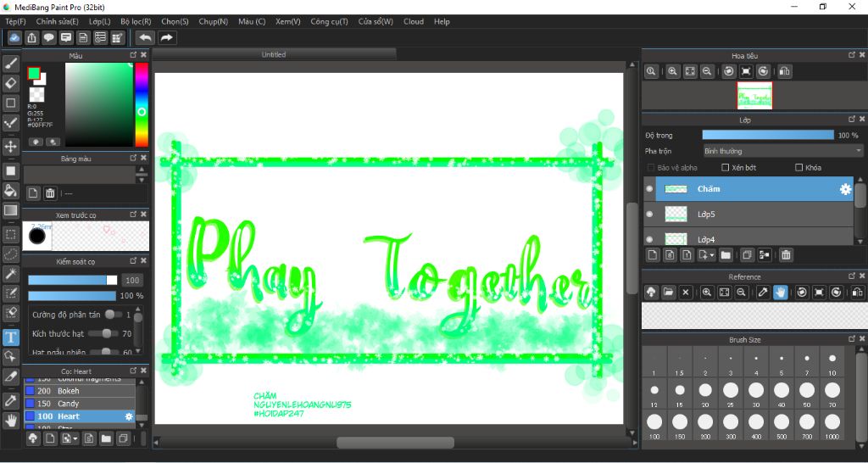Click the export/share toolbar icon
Screen dimensions: 868x463
click(x=32, y=37)
